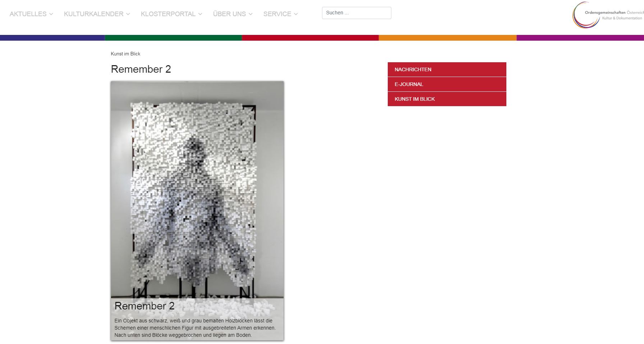Go to E-JOURNAL in the sidebar
This screenshot has width=644, height=344.
[x=447, y=84]
